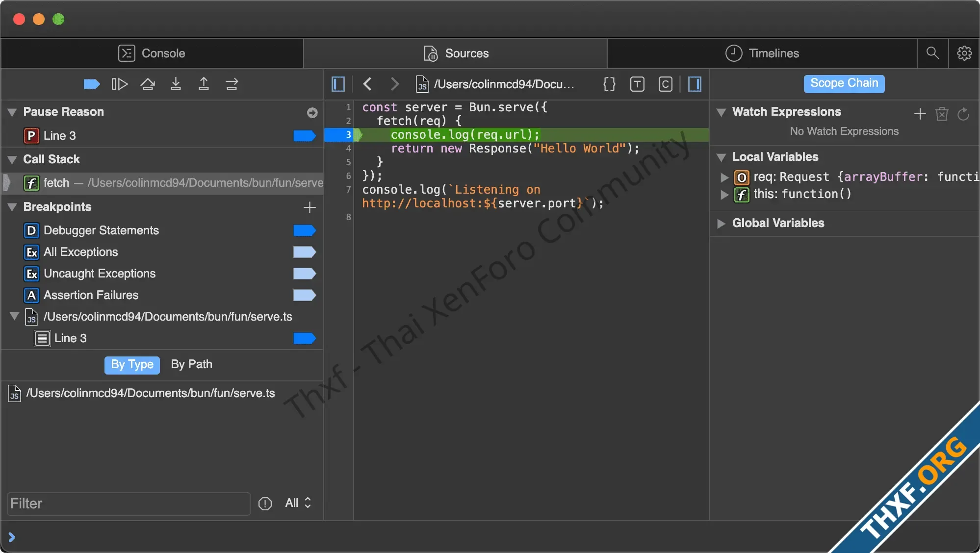
Task: Clear all watch expressions trash icon
Action: pyautogui.click(x=941, y=114)
